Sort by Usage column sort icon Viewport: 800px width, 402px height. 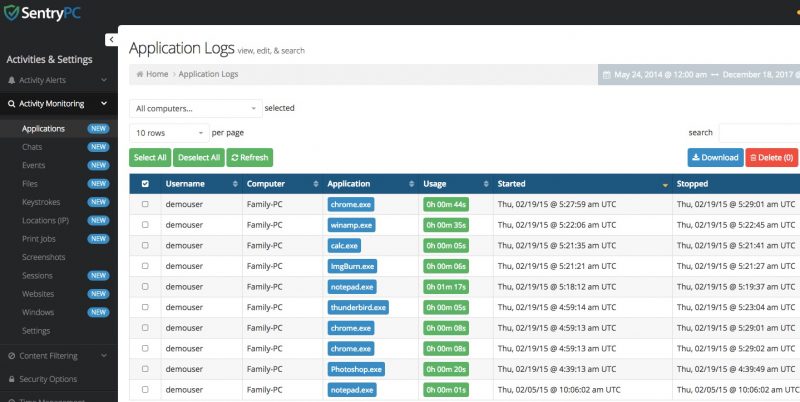point(486,184)
